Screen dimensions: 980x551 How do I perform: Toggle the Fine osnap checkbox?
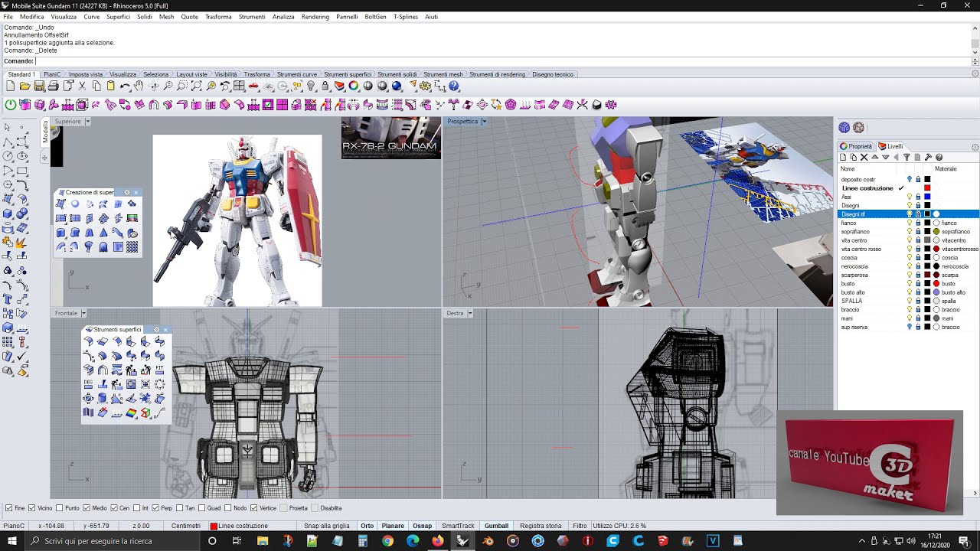[9, 508]
